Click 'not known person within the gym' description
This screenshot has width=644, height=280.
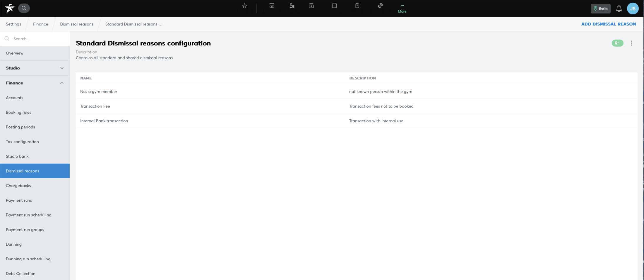(x=381, y=91)
